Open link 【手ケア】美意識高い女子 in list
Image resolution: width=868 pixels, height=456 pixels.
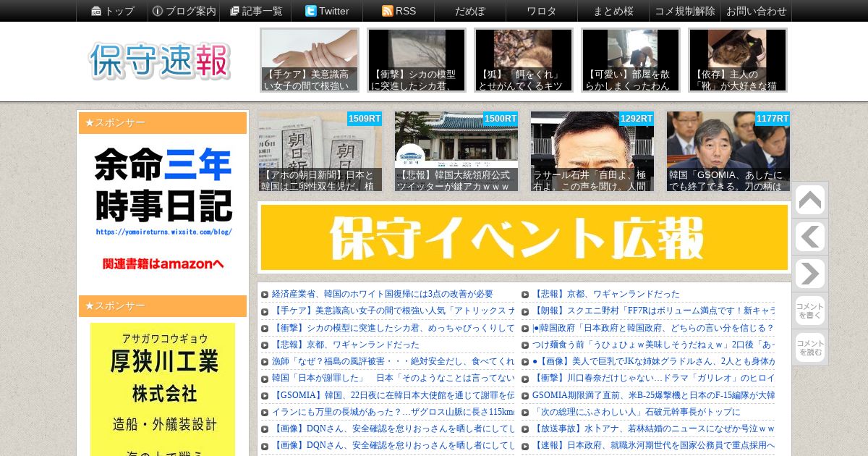click(x=393, y=311)
